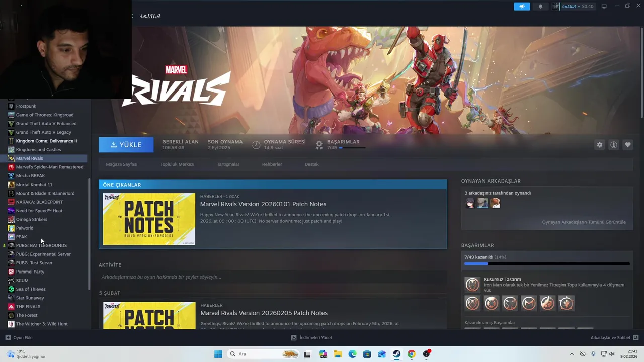Click the playtime clock icon
The height and width of the screenshot is (362, 644).
coord(256,145)
